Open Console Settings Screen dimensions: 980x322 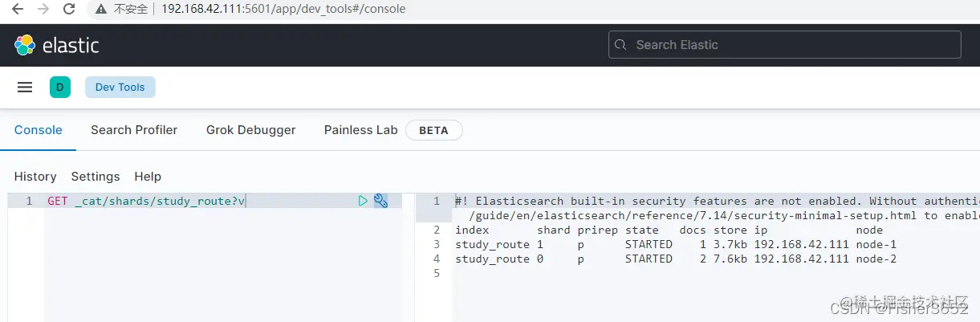click(x=96, y=177)
